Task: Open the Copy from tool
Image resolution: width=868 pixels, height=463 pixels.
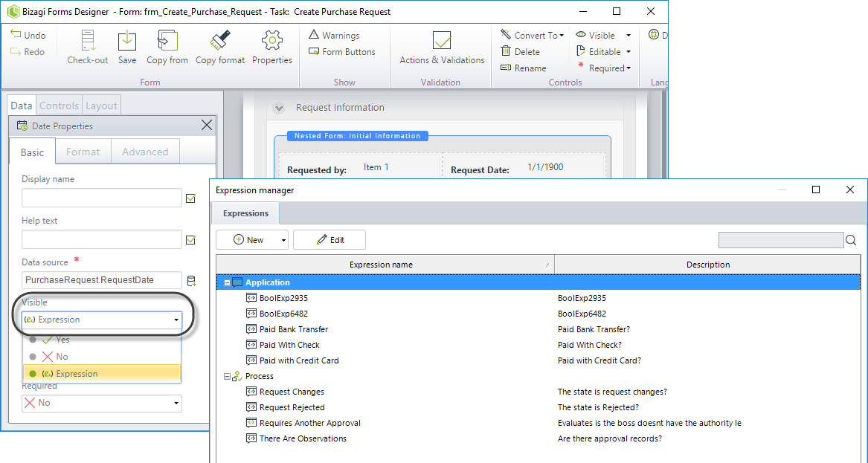Action: point(167,40)
